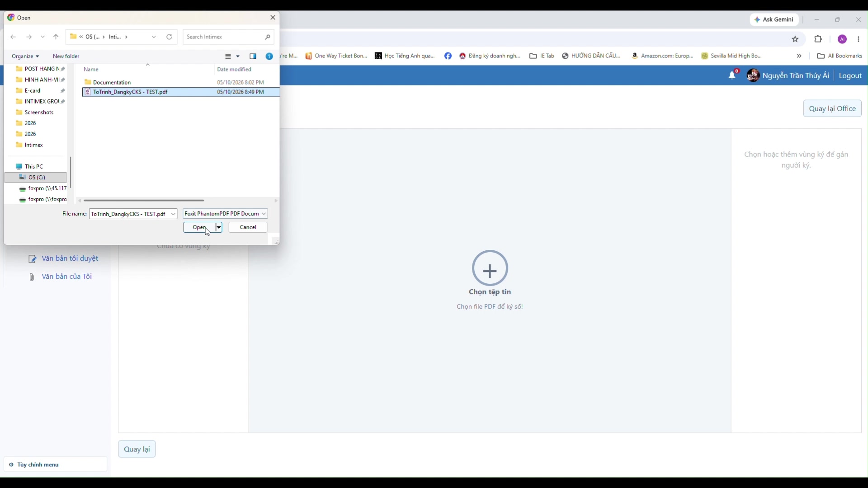Click Chọn tệp tin plus icon
The image size is (868, 488).
pyautogui.click(x=490, y=268)
